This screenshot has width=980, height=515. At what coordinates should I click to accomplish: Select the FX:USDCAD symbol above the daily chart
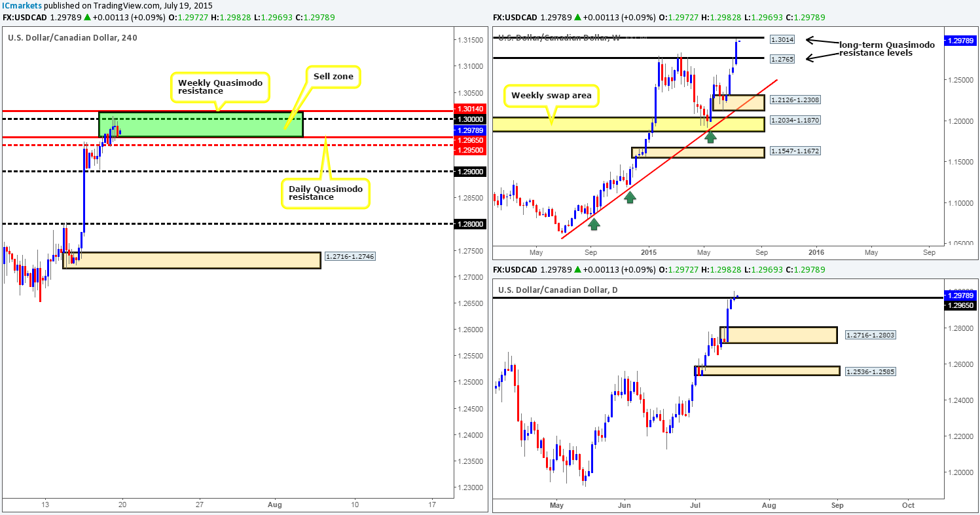pos(515,269)
